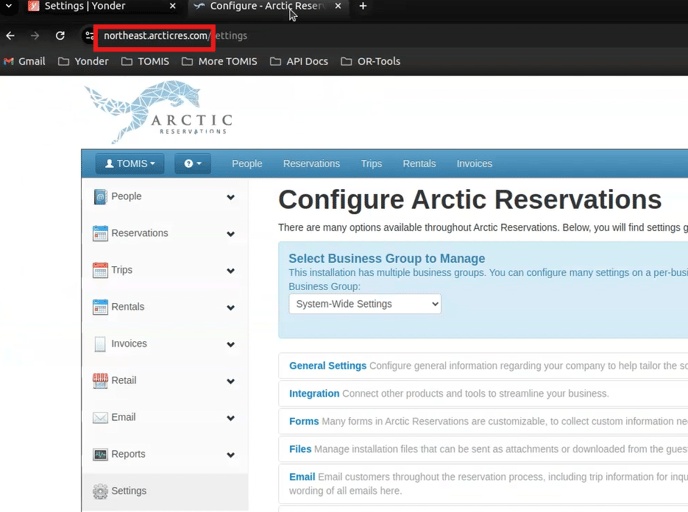The height and width of the screenshot is (512, 688).
Task: Open the Business Group System-Wide Settings dropdown
Action: click(365, 304)
